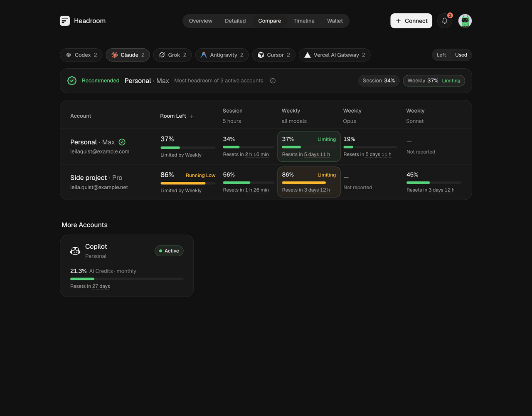This screenshot has height=416, width=532.
Task: Click the Connect button
Action: click(x=411, y=21)
